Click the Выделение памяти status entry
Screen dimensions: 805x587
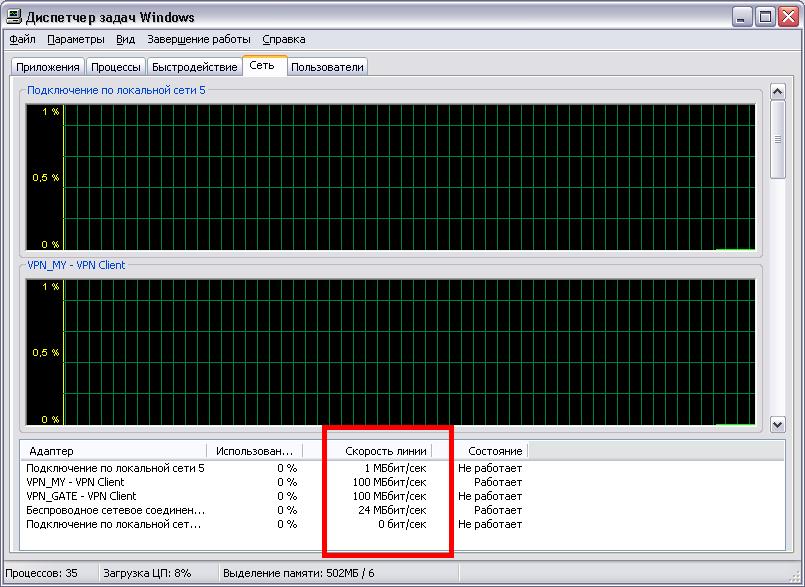click(x=339, y=573)
